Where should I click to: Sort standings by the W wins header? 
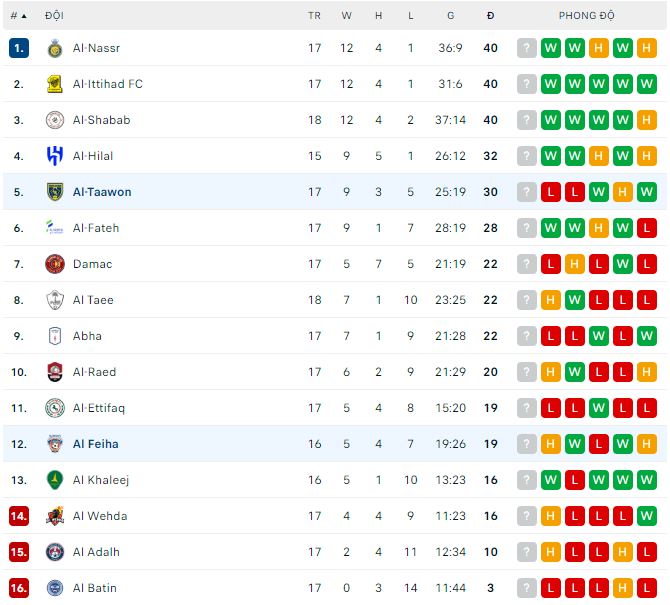[x=346, y=16]
